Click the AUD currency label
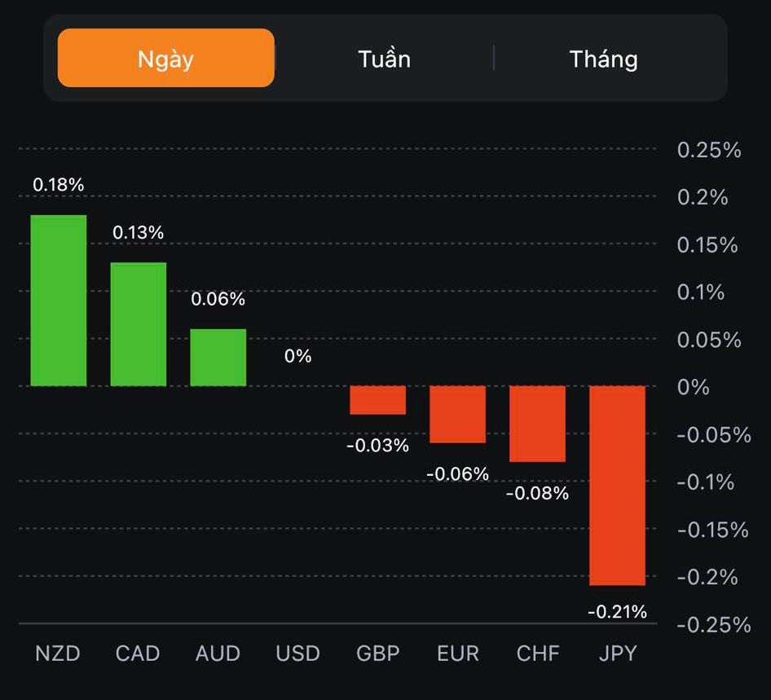This screenshot has height=700, width=771. tap(218, 654)
